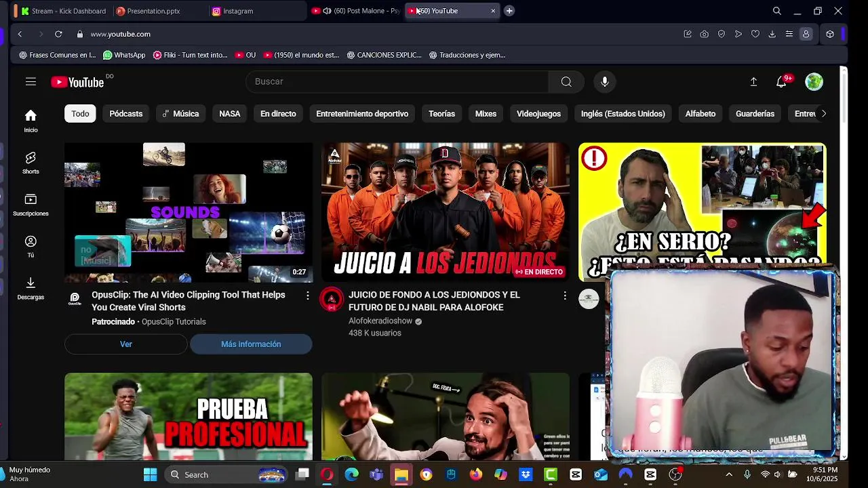Show more filter chips with right chevron

click(823, 114)
